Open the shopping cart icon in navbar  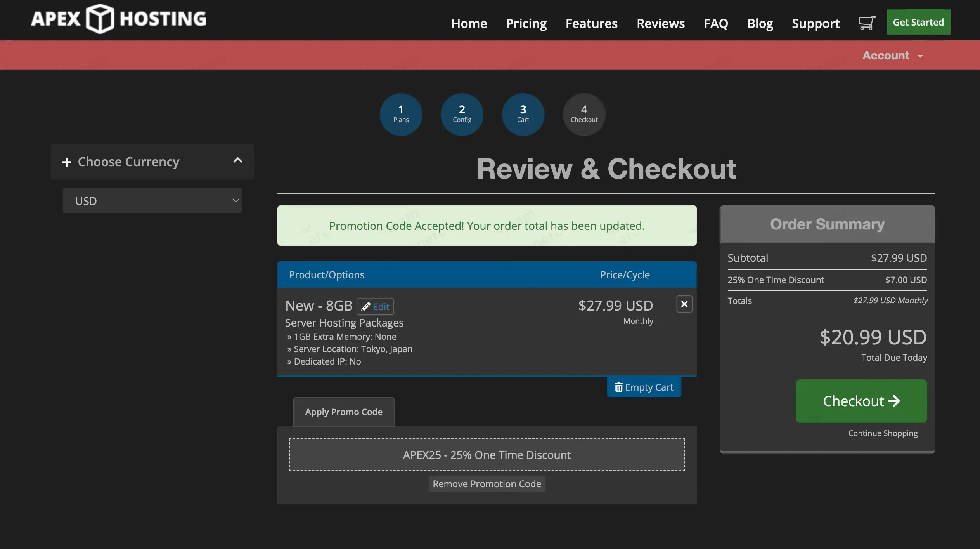(x=867, y=23)
